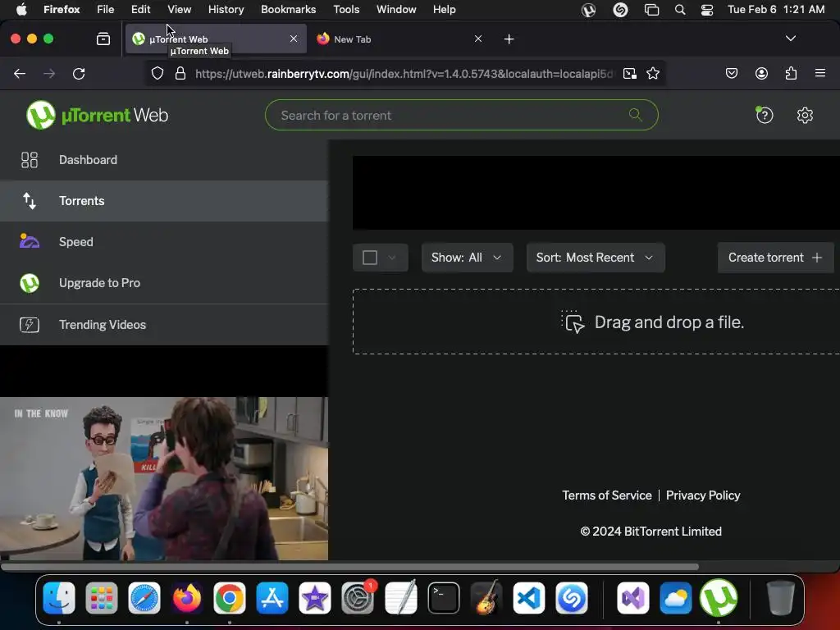Open the Privacy Policy link
The image size is (840, 630).
click(x=703, y=495)
